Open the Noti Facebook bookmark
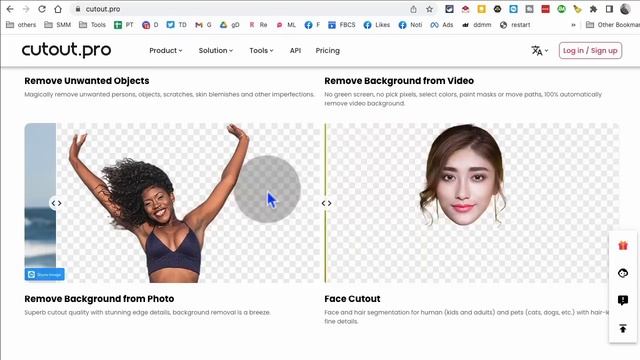The image size is (640, 360). (411, 25)
